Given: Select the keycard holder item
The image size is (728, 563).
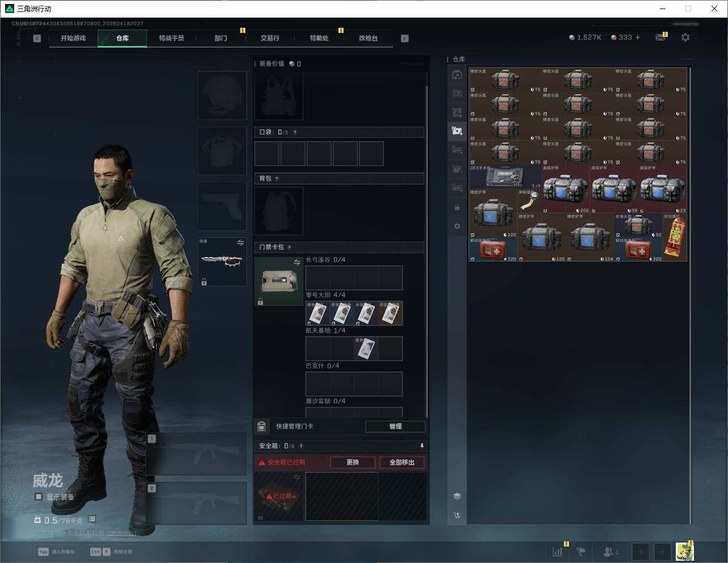Looking at the screenshot, I should (x=279, y=281).
